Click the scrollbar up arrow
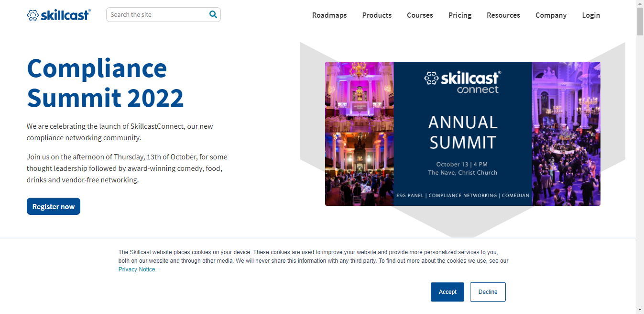 coord(640,4)
